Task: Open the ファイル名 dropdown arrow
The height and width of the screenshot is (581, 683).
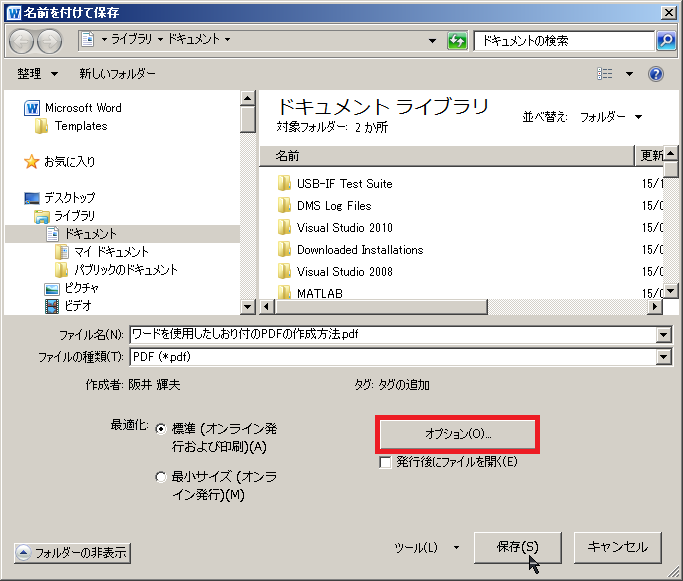Action: (663, 334)
